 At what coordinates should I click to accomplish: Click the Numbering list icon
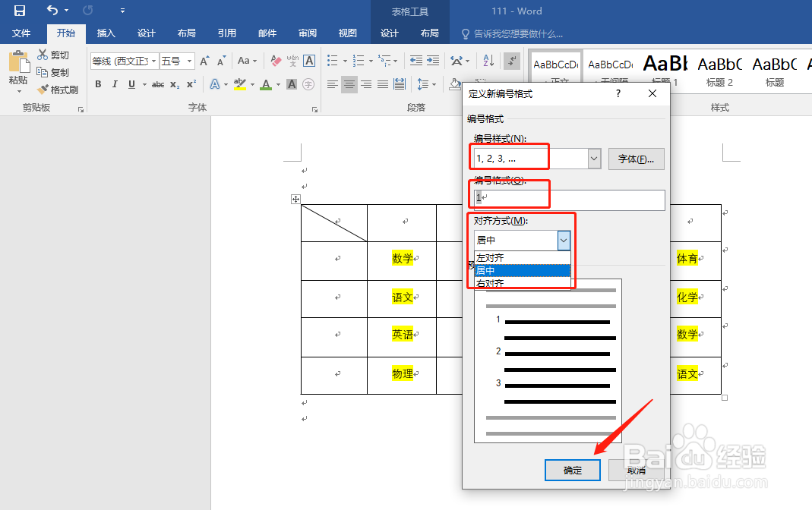coord(359,61)
